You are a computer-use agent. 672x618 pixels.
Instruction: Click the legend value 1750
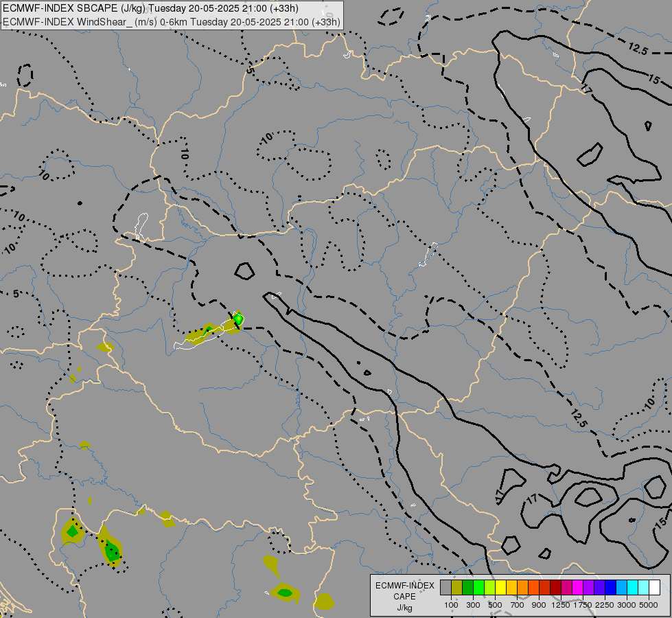pyautogui.click(x=583, y=605)
